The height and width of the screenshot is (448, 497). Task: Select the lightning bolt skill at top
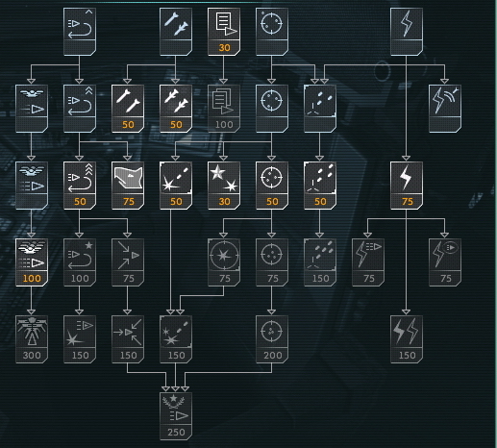click(407, 32)
